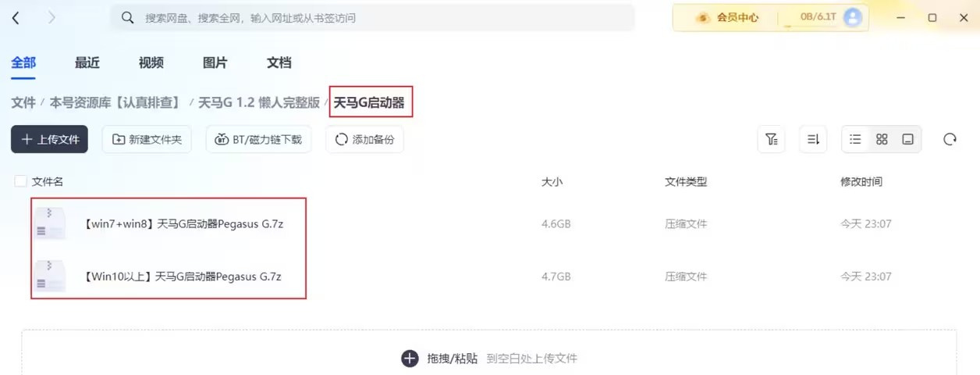The width and height of the screenshot is (980, 375).
Task: Open the sort order menu
Action: coord(813,139)
